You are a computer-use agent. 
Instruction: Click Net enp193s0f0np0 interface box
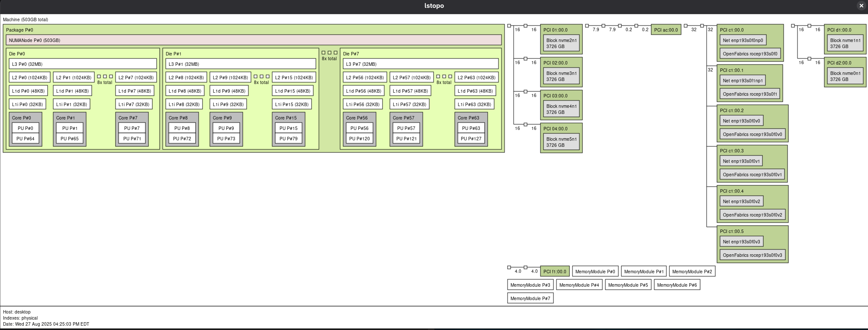click(x=743, y=40)
